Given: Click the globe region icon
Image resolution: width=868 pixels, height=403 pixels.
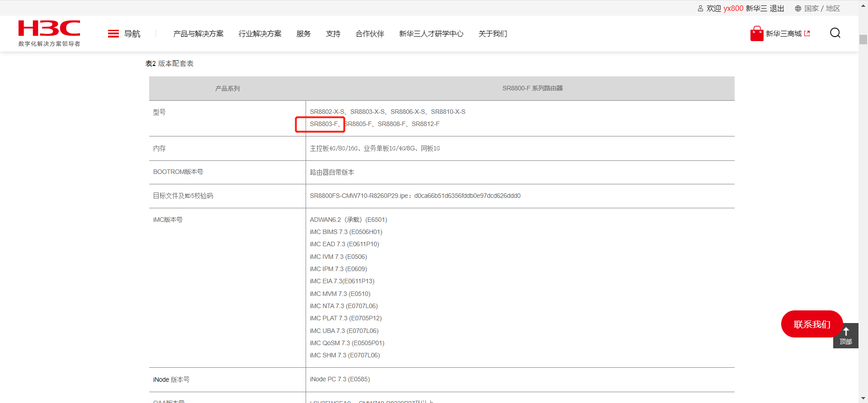Looking at the screenshot, I should point(798,9).
